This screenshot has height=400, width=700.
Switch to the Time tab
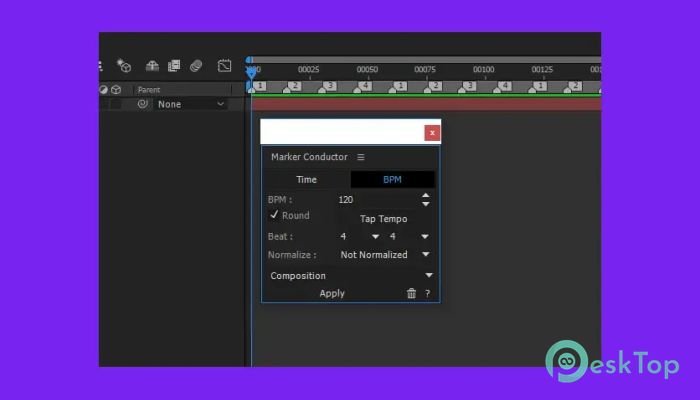click(x=306, y=179)
